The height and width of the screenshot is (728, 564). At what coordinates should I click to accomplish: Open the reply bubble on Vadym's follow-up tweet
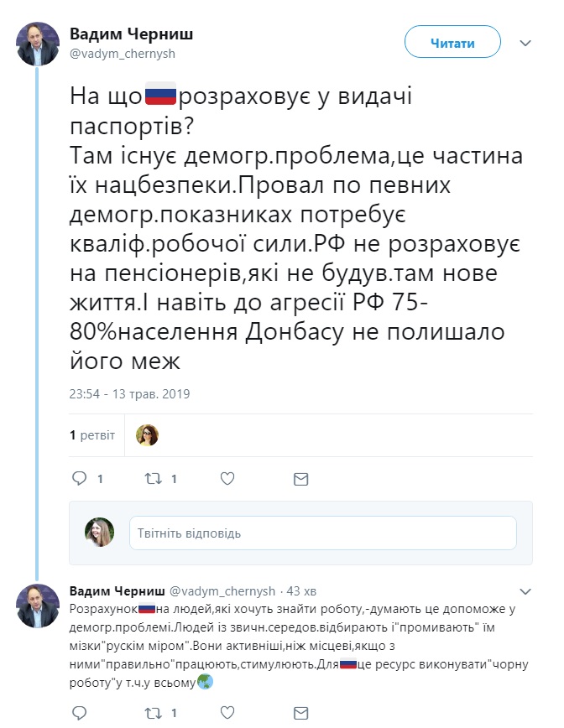[x=80, y=713]
